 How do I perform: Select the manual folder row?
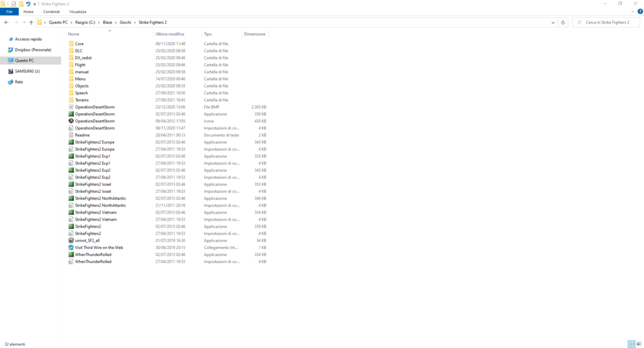point(167,72)
